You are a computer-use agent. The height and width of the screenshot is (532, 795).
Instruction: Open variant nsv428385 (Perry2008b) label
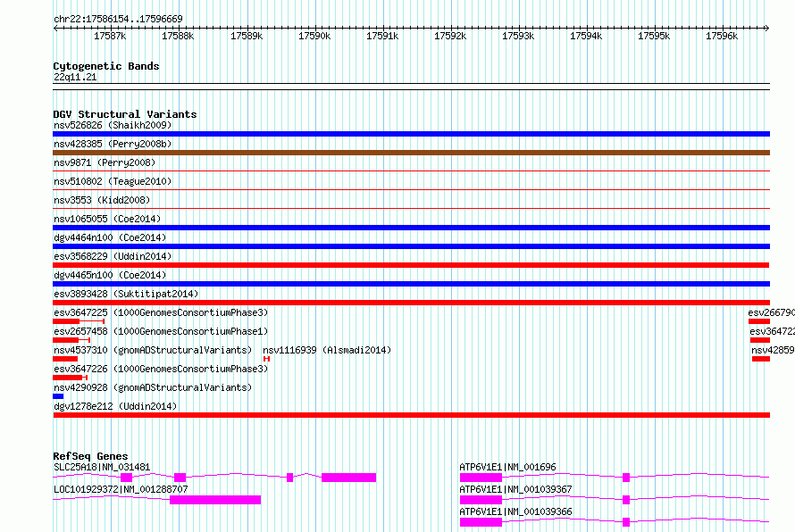(113, 144)
